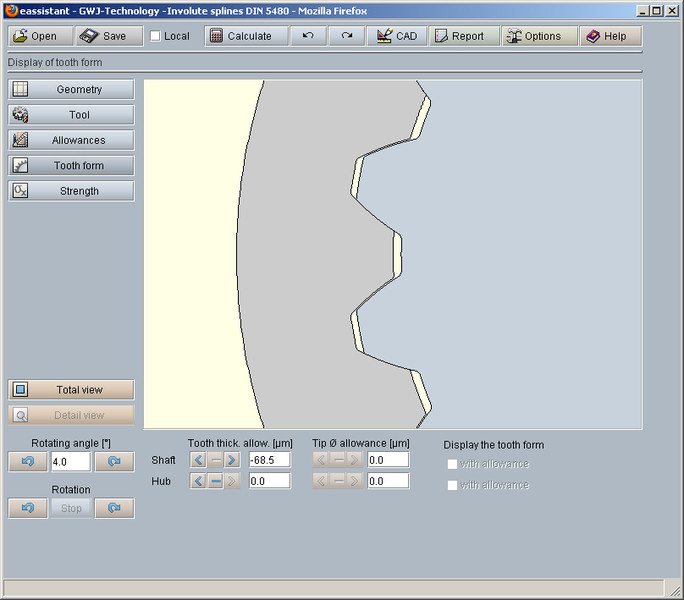Switch to the Strength section
The width and height of the screenshot is (684, 600).
tap(71, 191)
